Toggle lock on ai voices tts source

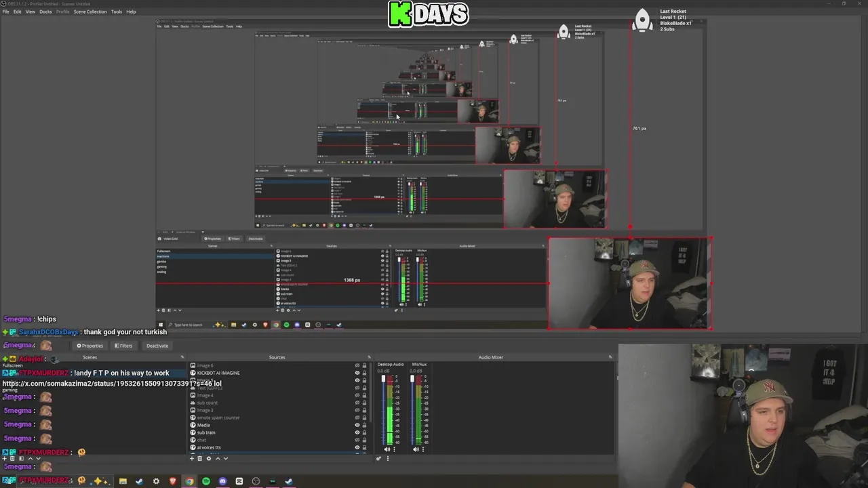(x=364, y=447)
